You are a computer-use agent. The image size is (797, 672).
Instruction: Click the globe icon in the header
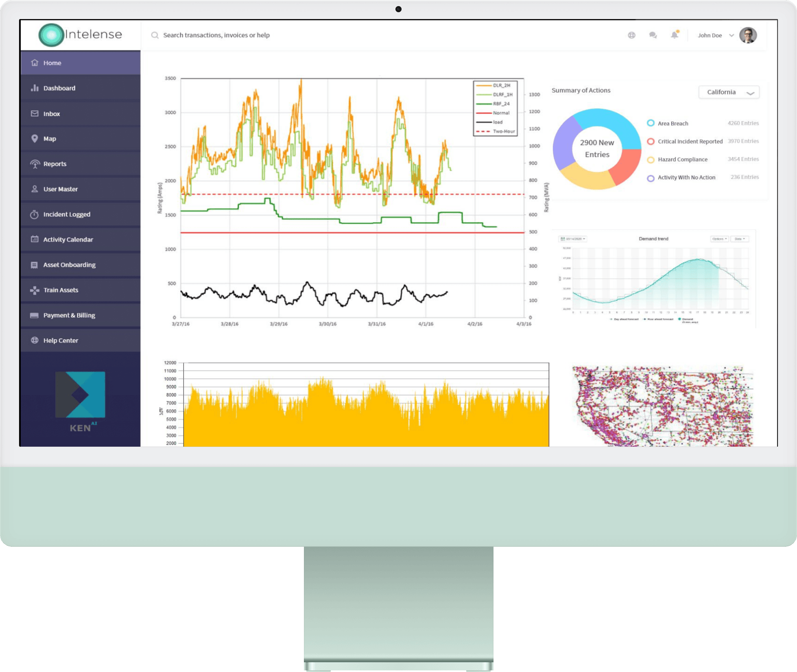[631, 35]
